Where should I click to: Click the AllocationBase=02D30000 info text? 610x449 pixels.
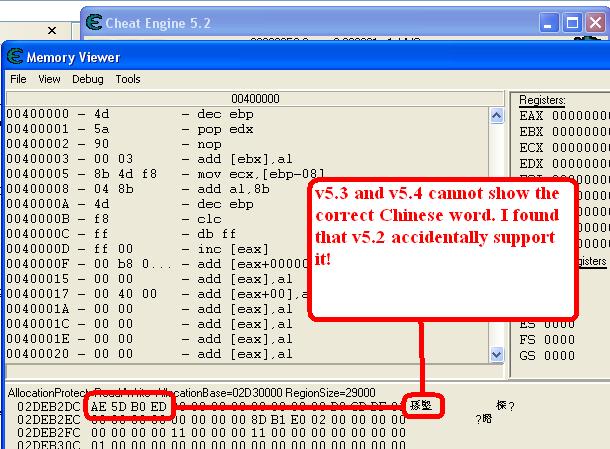[x=221, y=393]
